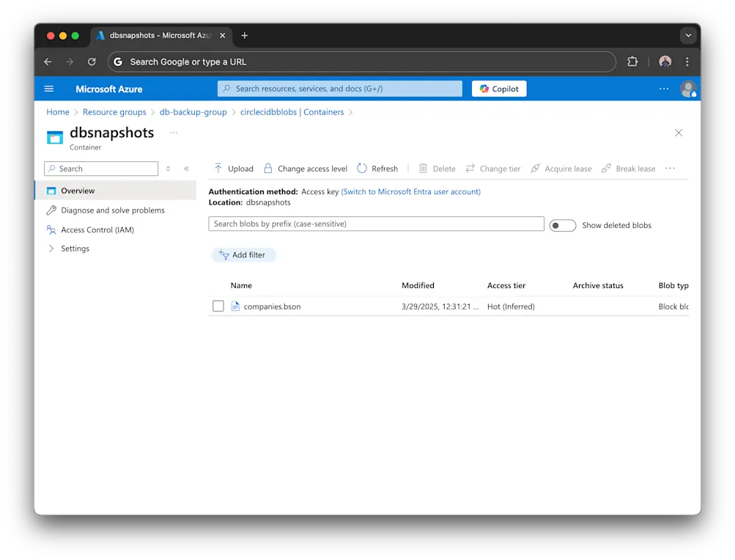
Task: Click the Add filter icon
Action: coord(226,254)
